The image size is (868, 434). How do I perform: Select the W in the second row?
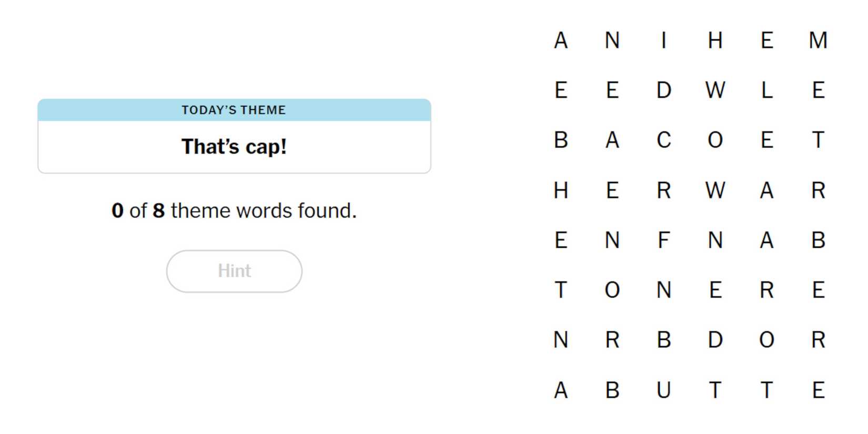click(714, 90)
